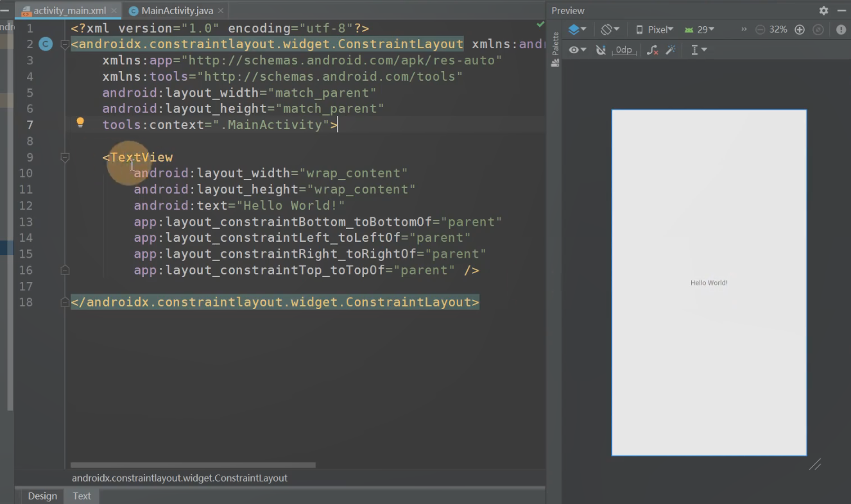The width and height of the screenshot is (851, 504).
Task: Open the Pixel device selector dropdown
Action: [x=654, y=29]
